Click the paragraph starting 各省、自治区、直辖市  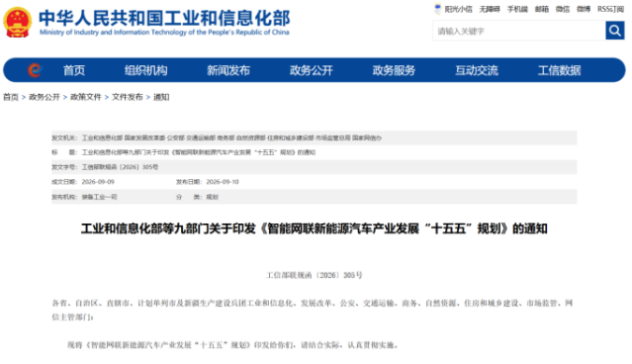(313, 310)
